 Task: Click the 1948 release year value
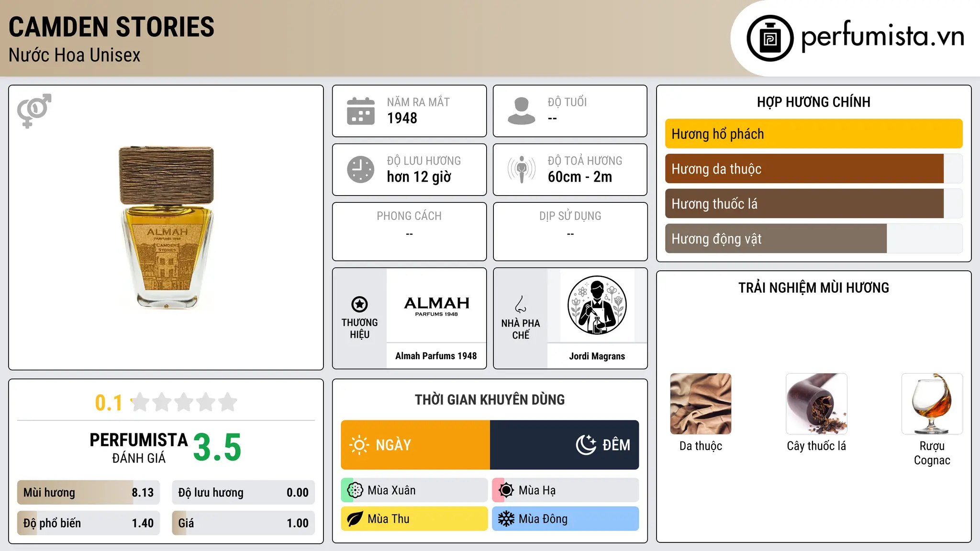click(x=402, y=118)
